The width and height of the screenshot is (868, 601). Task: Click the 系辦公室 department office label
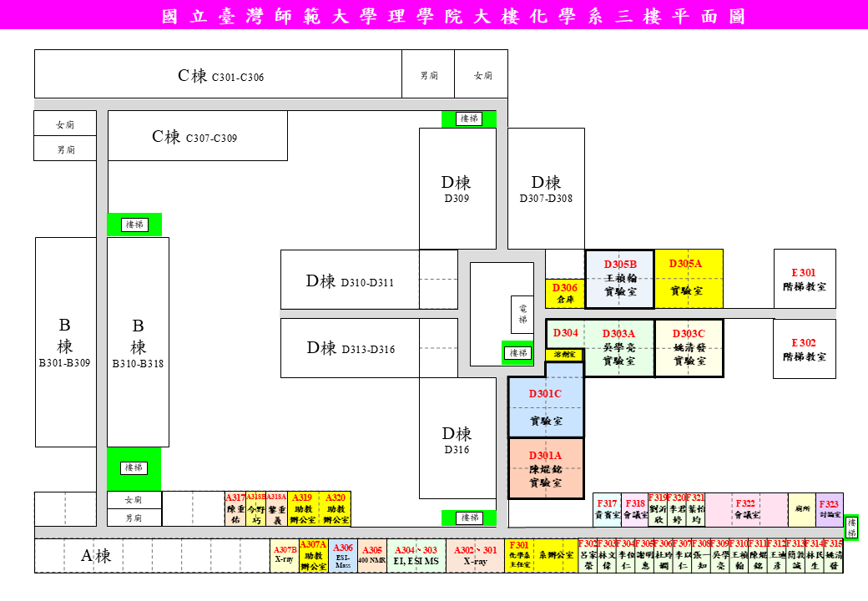(x=557, y=555)
